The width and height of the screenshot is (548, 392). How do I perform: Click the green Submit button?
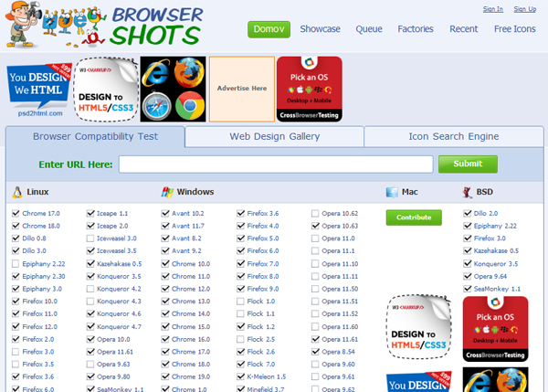pos(468,164)
